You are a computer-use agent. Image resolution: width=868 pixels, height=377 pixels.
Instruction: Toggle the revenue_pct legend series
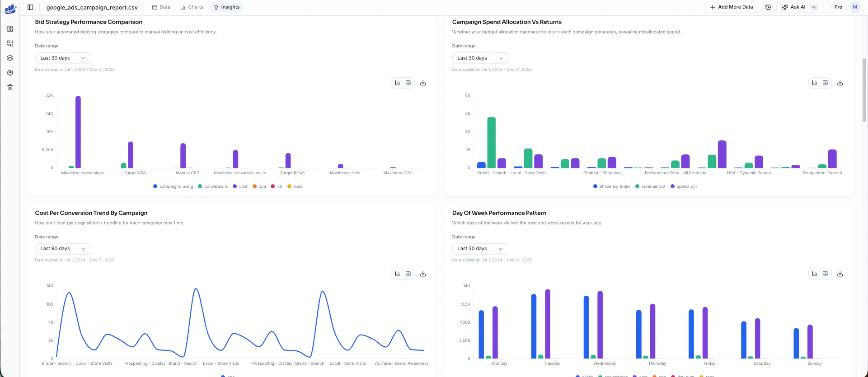[x=650, y=186]
